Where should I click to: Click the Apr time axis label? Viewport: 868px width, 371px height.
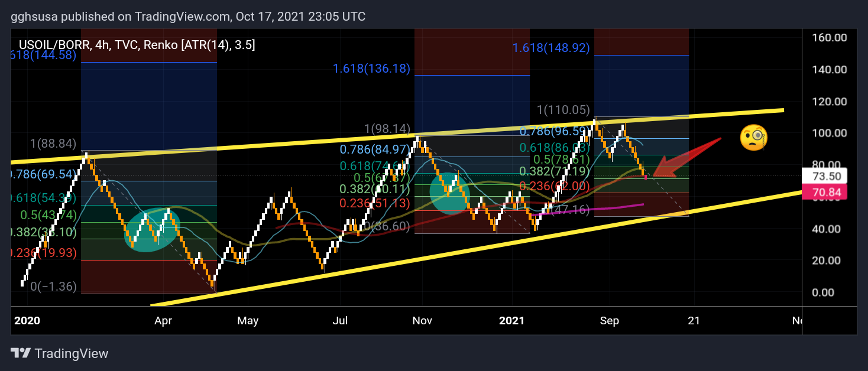(163, 321)
